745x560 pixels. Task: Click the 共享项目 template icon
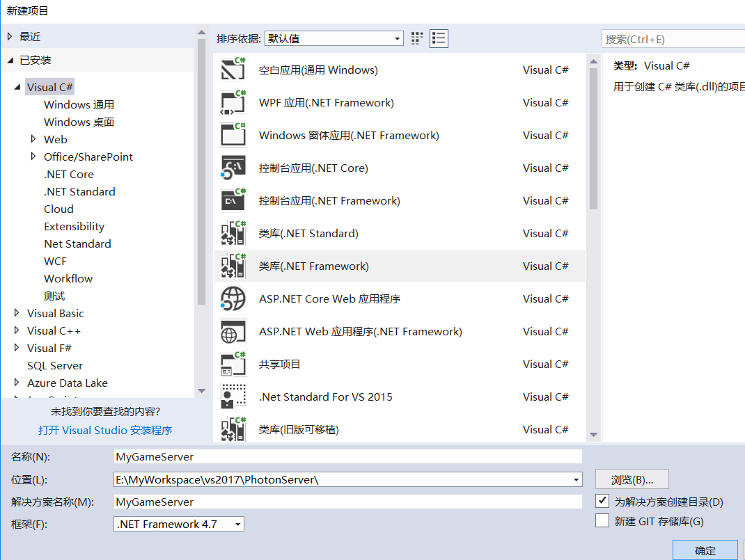click(233, 365)
